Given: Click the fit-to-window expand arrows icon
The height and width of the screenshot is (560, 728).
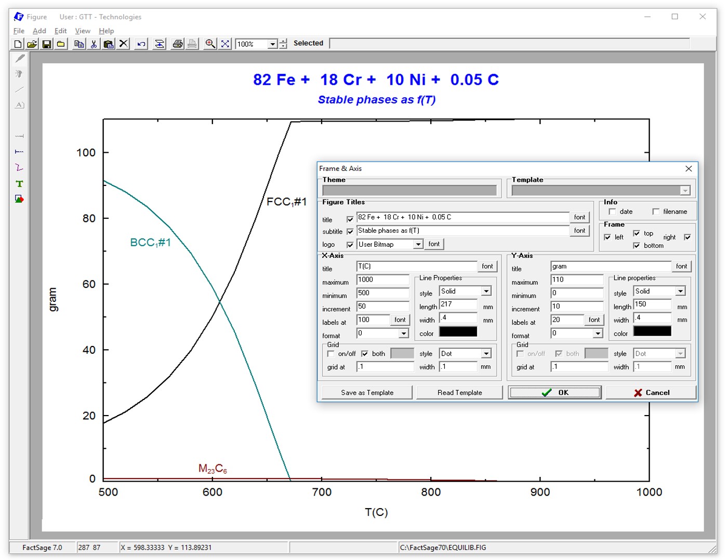Looking at the screenshot, I should pos(225,44).
